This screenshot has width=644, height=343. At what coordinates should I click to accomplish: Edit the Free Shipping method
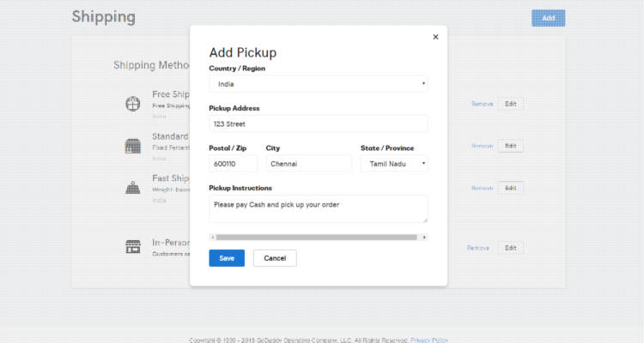[510, 104]
